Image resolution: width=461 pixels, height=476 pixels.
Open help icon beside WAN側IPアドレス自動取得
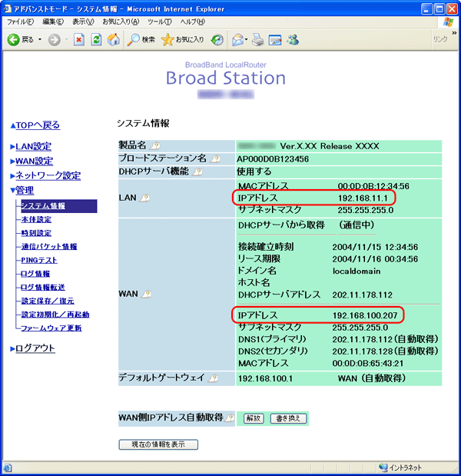tap(230, 418)
